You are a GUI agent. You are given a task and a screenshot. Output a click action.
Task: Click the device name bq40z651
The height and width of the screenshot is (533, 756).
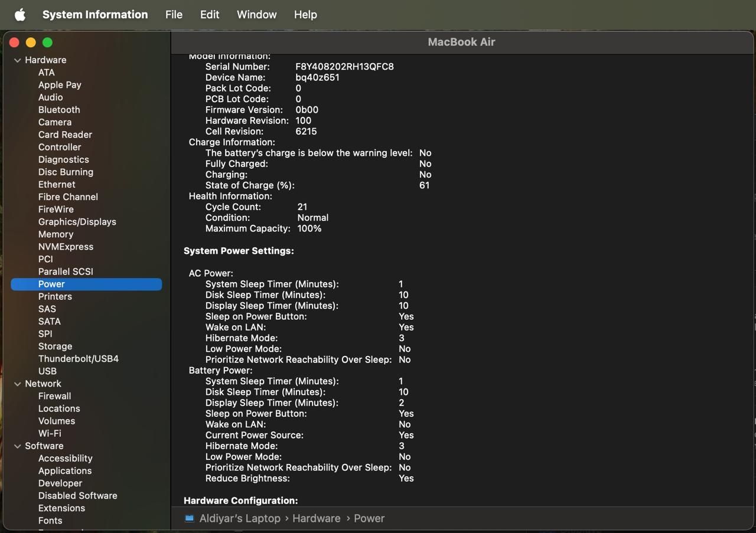coord(318,77)
